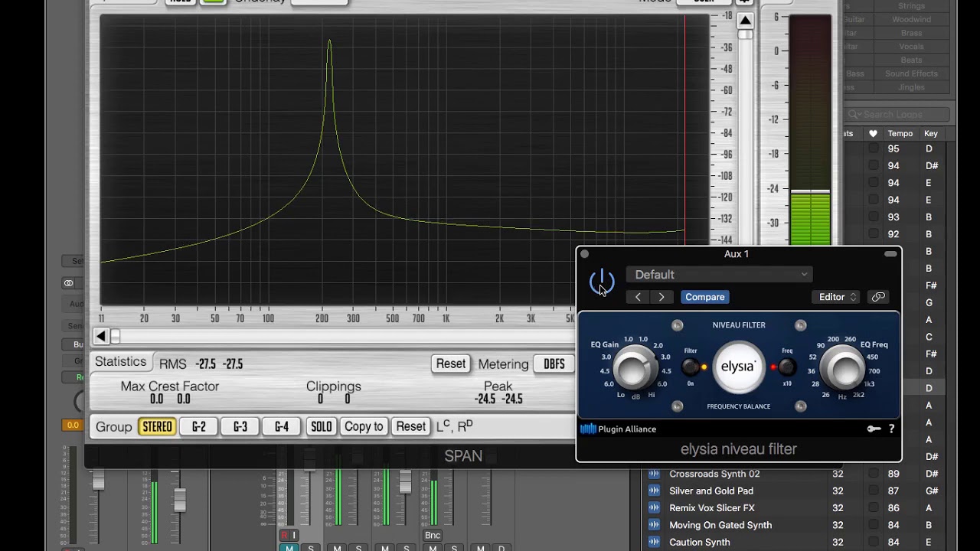Click the RMS -27.5 readout
This screenshot has width=980, height=551.
(219, 364)
